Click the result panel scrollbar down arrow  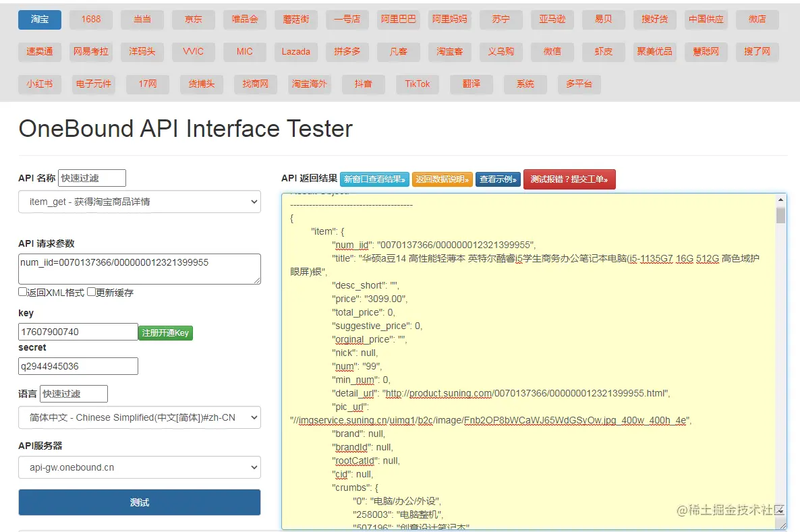(781, 523)
